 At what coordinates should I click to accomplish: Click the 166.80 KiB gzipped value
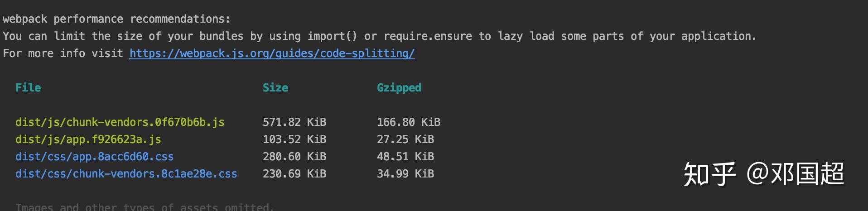click(x=408, y=122)
